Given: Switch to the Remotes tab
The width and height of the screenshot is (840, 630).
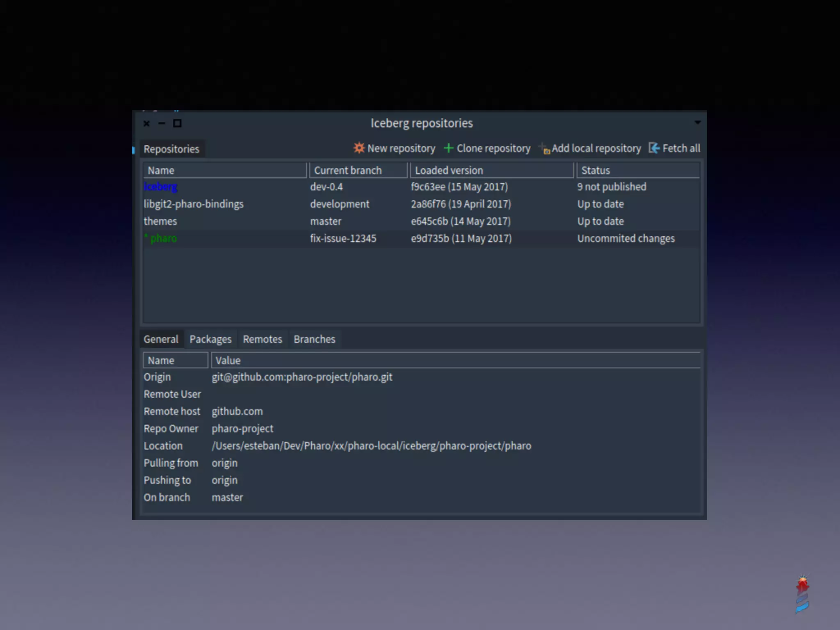Looking at the screenshot, I should point(262,339).
